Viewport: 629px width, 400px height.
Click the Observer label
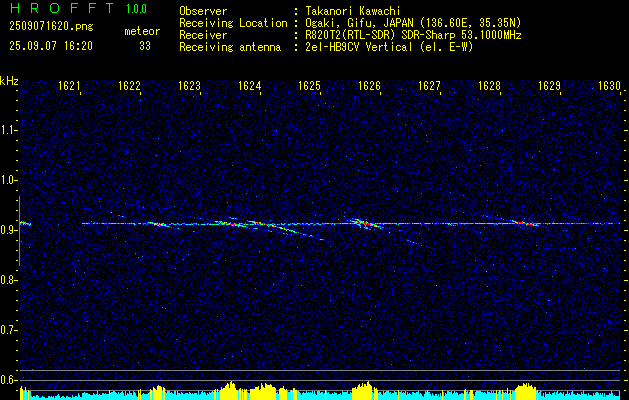tap(203, 11)
